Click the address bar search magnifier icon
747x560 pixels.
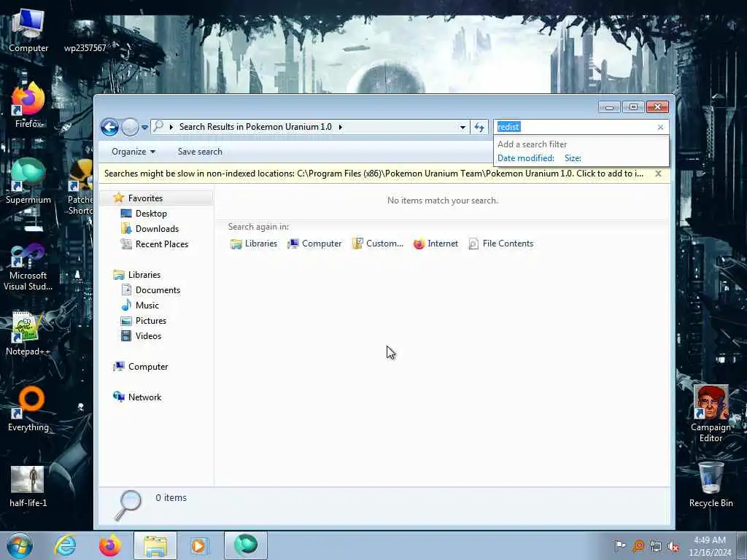[158, 126]
